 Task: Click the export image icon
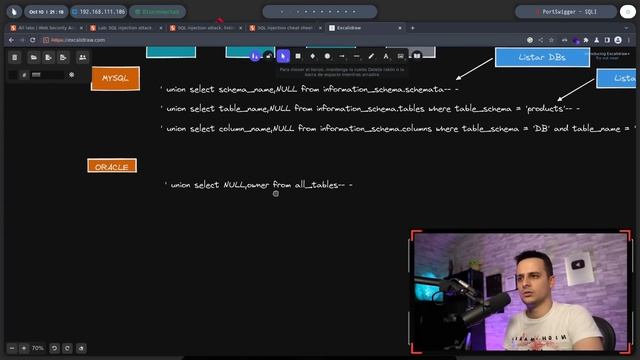pyautogui.click(x=63, y=58)
